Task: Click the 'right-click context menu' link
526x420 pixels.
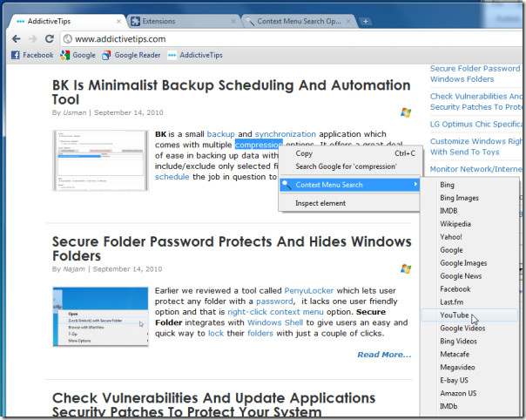Action: 275,312
